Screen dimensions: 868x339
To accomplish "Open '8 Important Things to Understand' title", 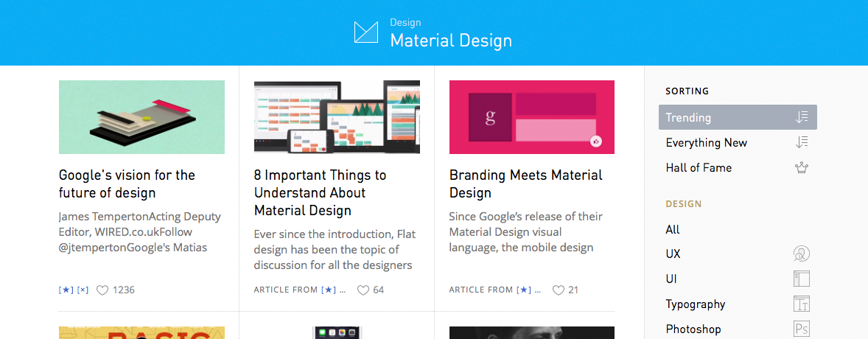I will 320,193.
